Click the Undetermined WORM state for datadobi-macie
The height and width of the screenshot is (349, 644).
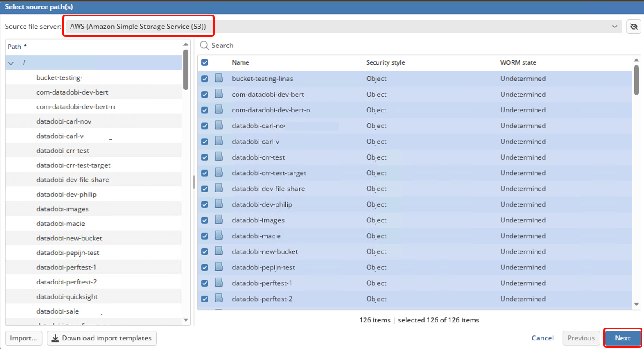pyautogui.click(x=523, y=236)
